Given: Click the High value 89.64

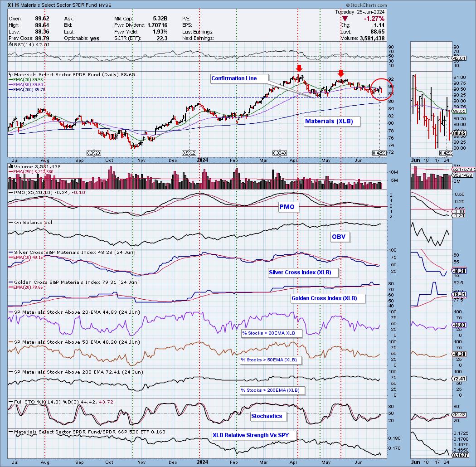Looking at the screenshot, I should 42,25.
